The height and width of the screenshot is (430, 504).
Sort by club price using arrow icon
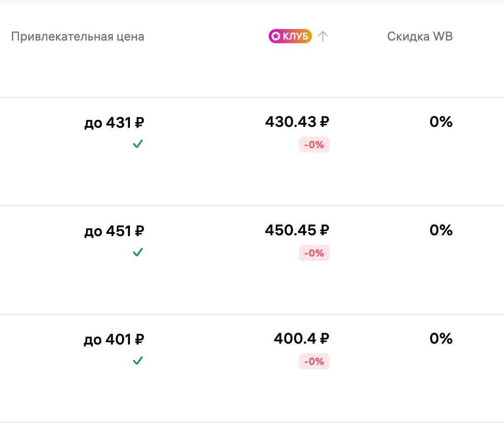coord(322,36)
